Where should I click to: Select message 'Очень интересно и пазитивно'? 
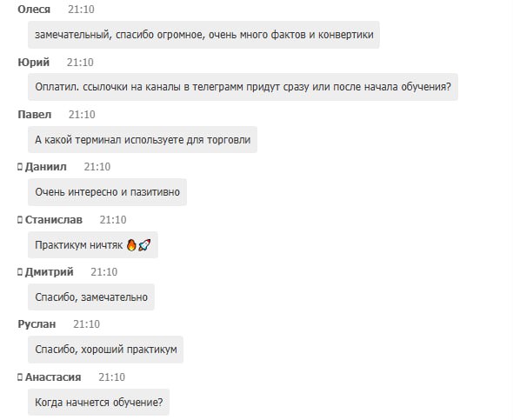tap(107, 192)
